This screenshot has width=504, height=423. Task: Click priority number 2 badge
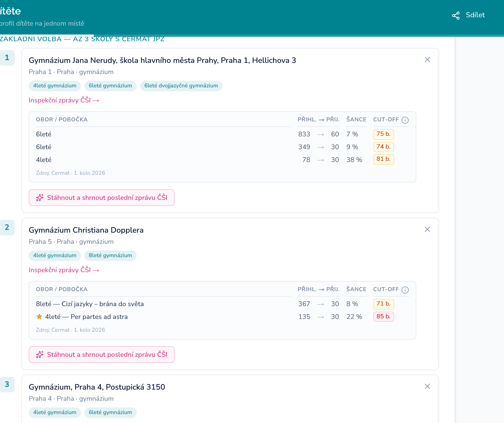point(7,227)
